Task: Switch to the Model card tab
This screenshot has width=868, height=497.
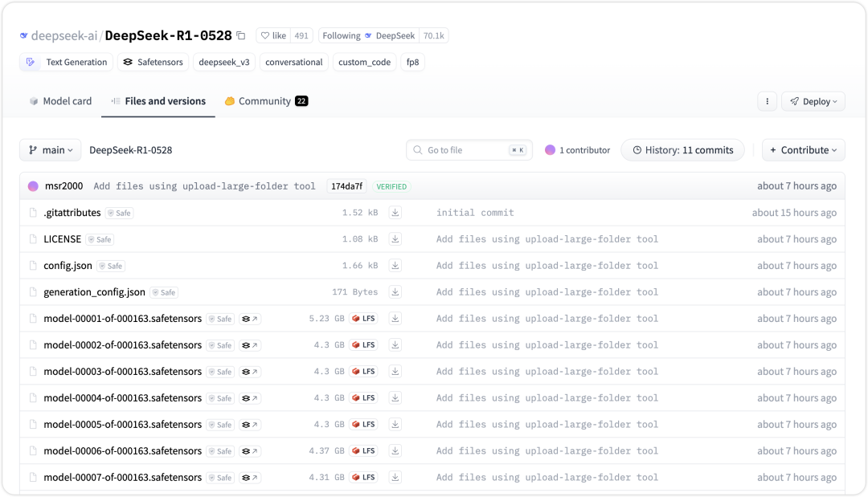Action: coord(60,101)
